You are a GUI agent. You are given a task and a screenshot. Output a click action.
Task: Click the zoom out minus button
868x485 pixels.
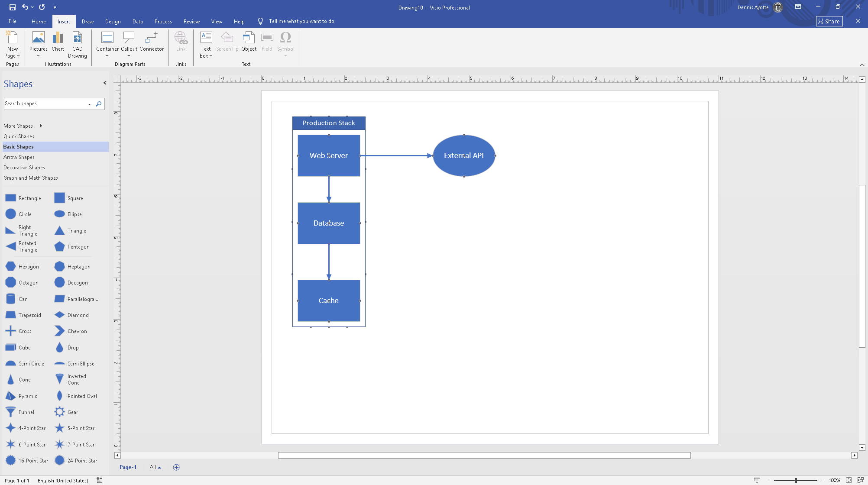(770, 480)
